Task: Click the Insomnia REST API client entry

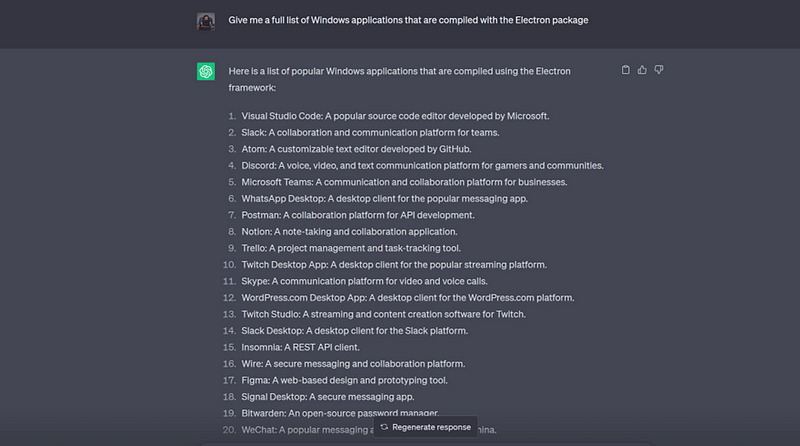Action: pyautogui.click(x=300, y=348)
